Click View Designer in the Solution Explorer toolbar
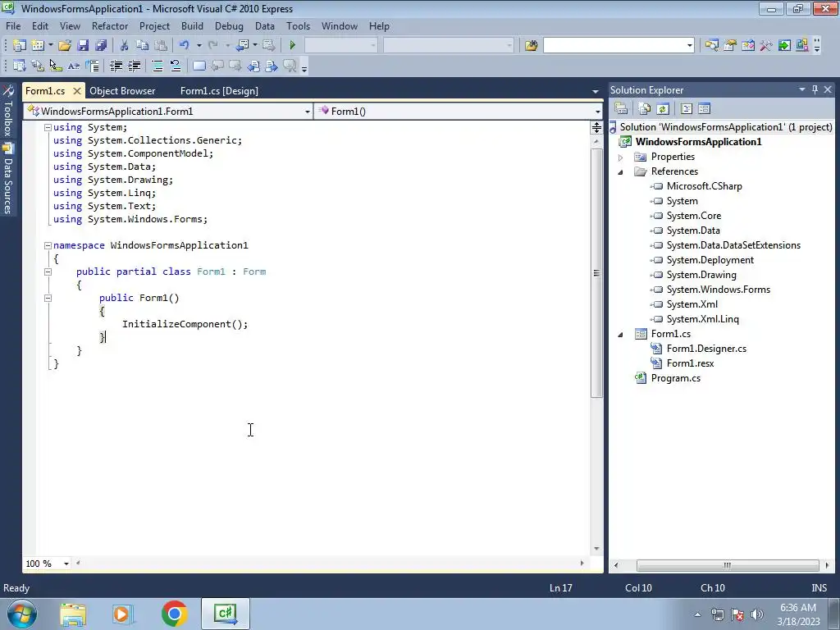Screen dimensions: 840x630 (x=704, y=109)
